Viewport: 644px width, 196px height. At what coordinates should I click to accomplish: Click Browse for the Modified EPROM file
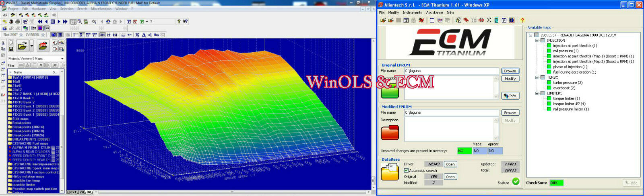tap(510, 112)
